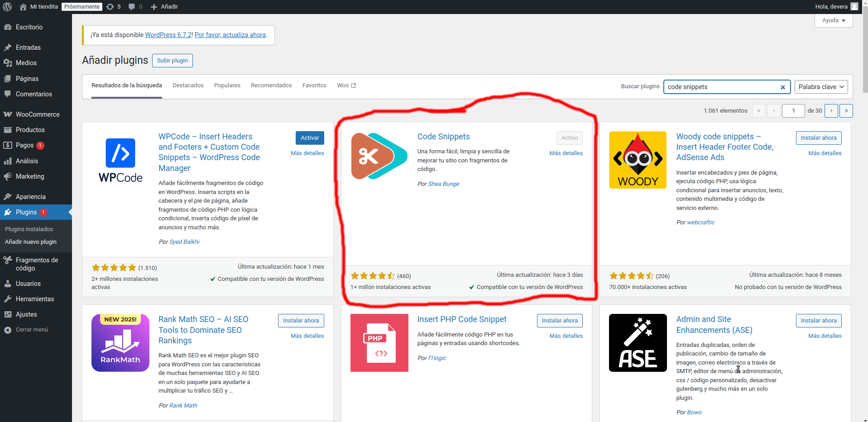The height and width of the screenshot is (422, 868).
Task: Open the Recomendados tab
Action: tap(271, 85)
